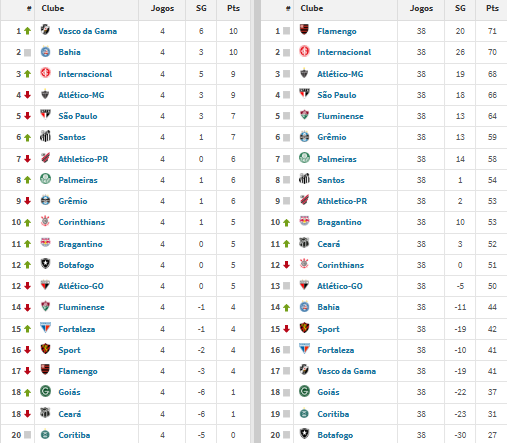Image resolution: width=507 pixels, height=443 pixels.
Task: Open Atlético-GO link in left table
Action: pyautogui.click(x=81, y=286)
